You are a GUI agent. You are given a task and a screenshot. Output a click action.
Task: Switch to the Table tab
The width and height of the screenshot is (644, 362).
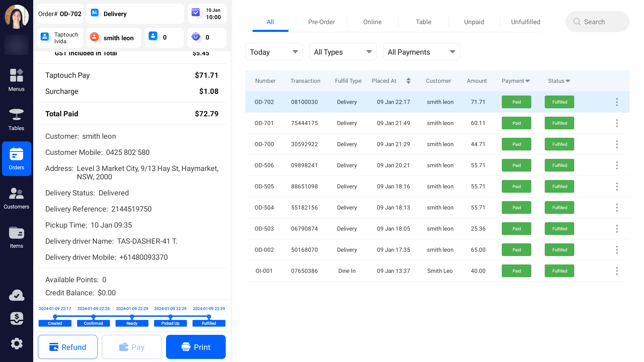pos(423,22)
